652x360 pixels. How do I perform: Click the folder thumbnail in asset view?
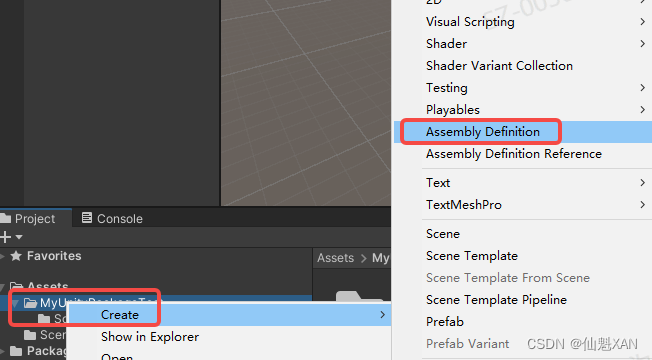pyautogui.click(x=360, y=296)
